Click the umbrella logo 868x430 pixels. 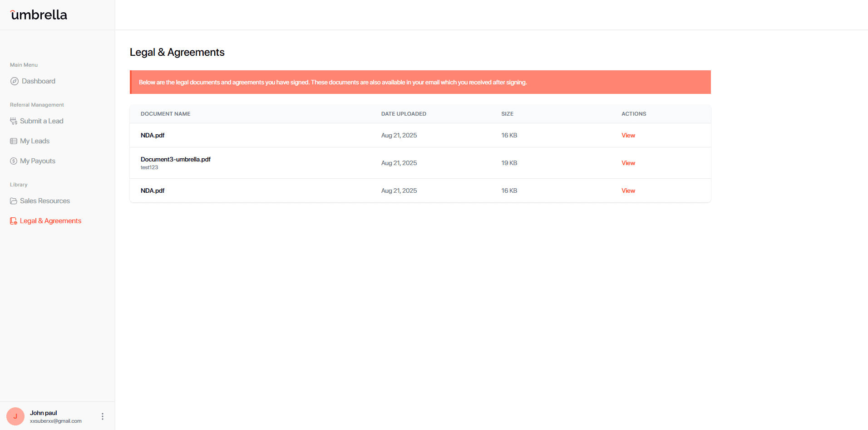click(x=39, y=15)
